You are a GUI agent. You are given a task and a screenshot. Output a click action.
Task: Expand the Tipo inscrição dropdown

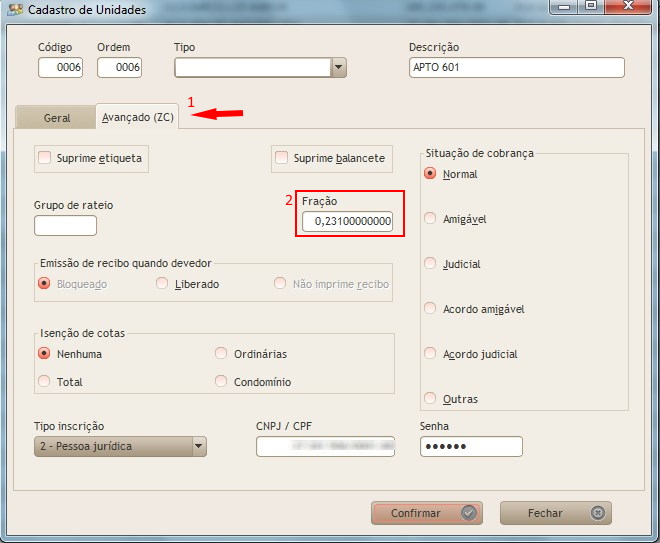click(198, 446)
